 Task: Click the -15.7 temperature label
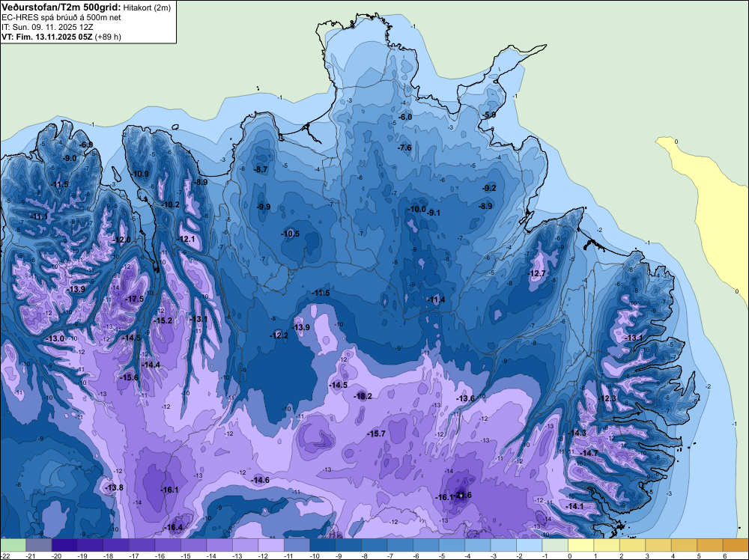click(376, 433)
